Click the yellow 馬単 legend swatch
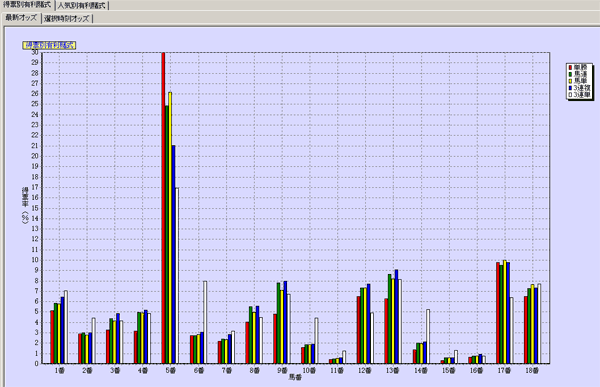Image resolution: width=600 pixels, height=387 pixels. coord(570,81)
